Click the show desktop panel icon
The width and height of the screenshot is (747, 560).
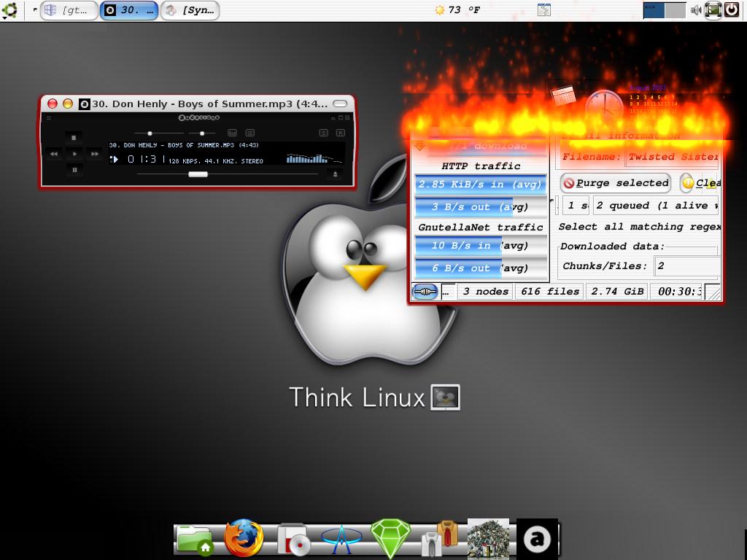pos(544,10)
